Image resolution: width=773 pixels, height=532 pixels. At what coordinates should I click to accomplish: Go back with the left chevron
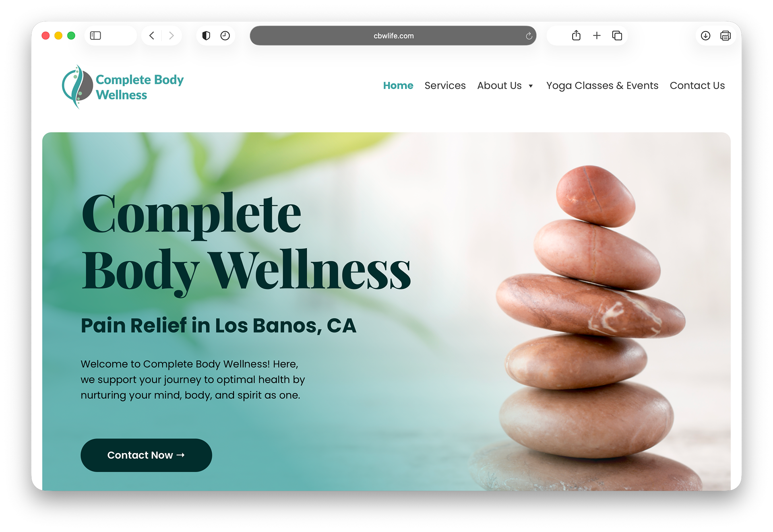(x=152, y=36)
